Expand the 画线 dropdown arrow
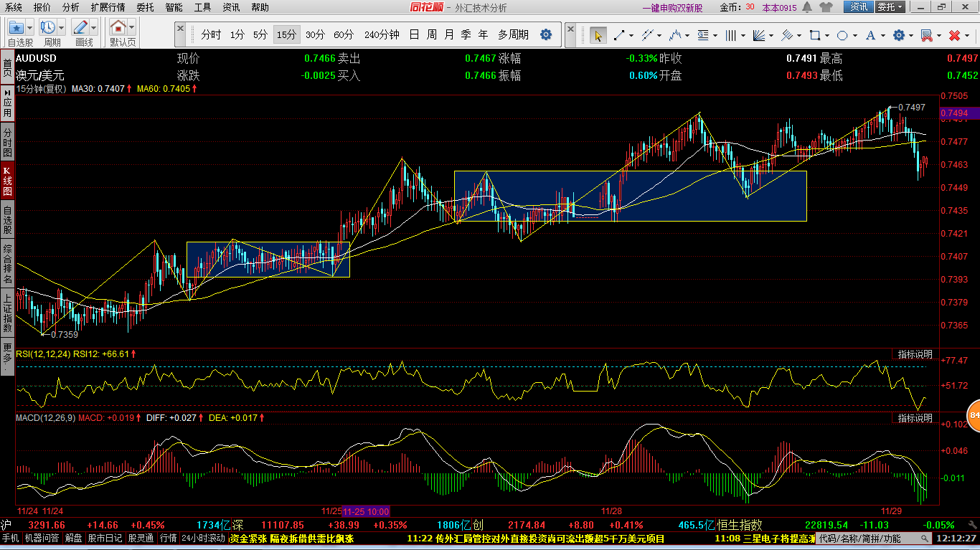Screen dimensions: 980x550 (93, 27)
